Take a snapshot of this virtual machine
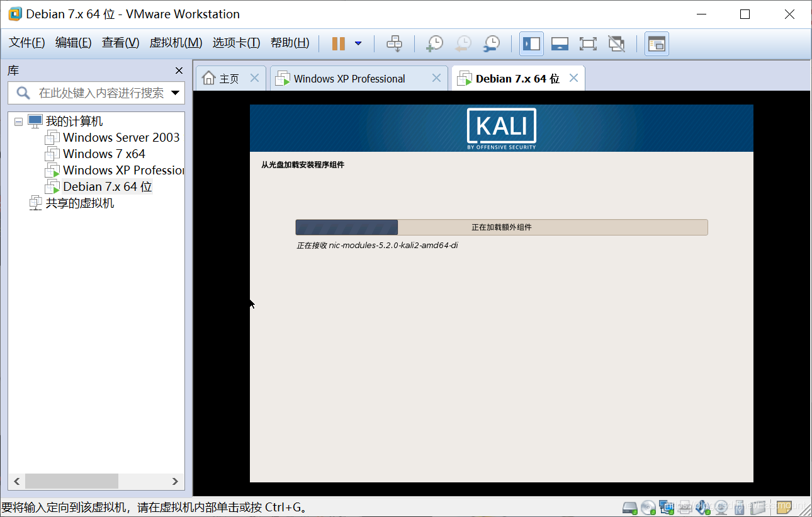The width and height of the screenshot is (812, 517). pyautogui.click(x=434, y=43)
